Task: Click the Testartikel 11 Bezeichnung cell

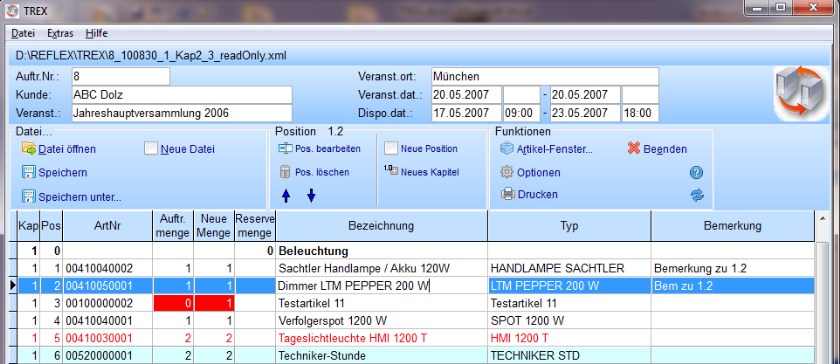Action: coord(381,303)
